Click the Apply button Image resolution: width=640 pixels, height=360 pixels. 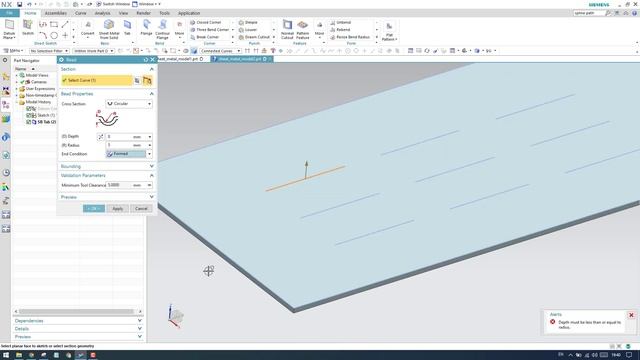coord(118,209)
